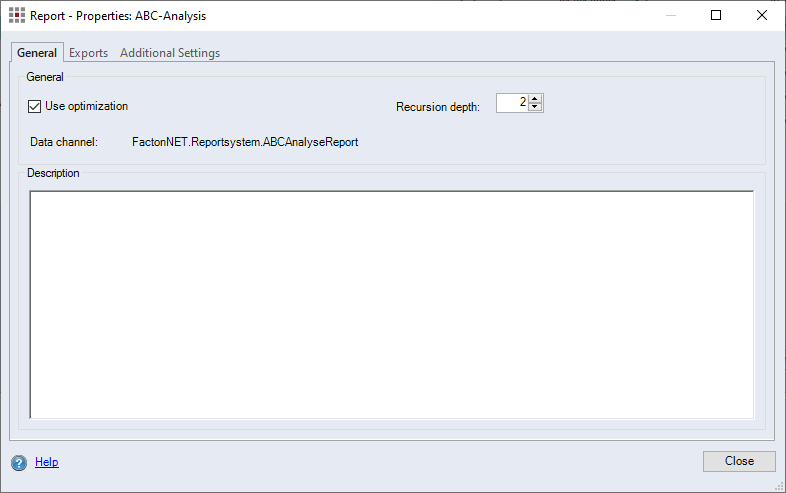The height and width of the screenshot is (493, 786).
Task: Minimize the Report Properties window
Action: tap(670, 16)
